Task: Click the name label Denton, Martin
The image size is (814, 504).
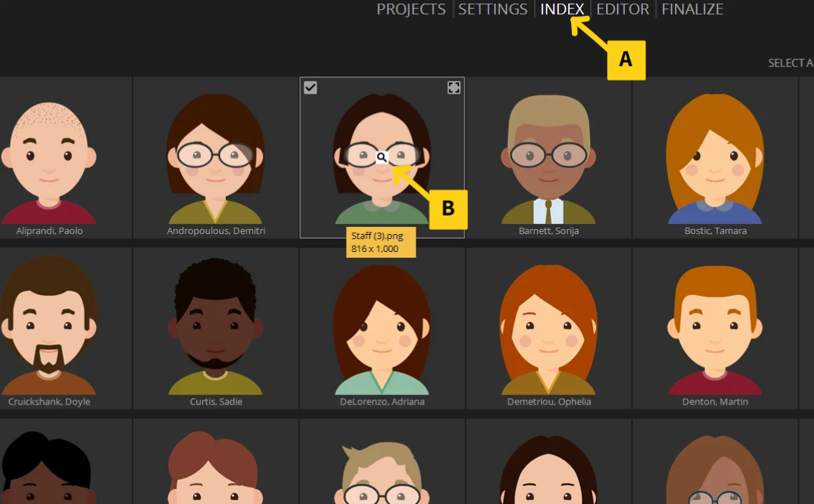Action: point(715,402)
